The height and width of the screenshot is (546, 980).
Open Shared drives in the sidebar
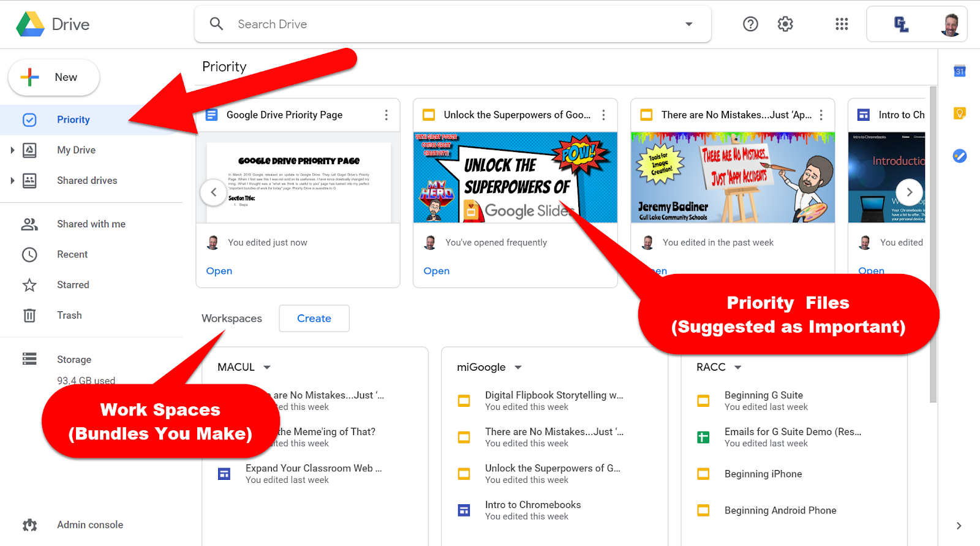point(87,181)
